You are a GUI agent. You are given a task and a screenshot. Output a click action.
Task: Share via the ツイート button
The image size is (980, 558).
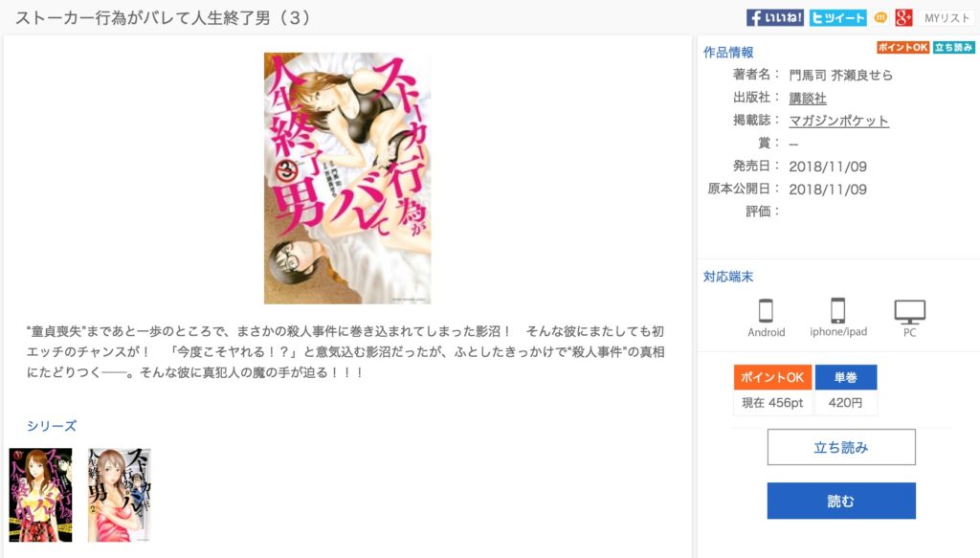(837, 17)
